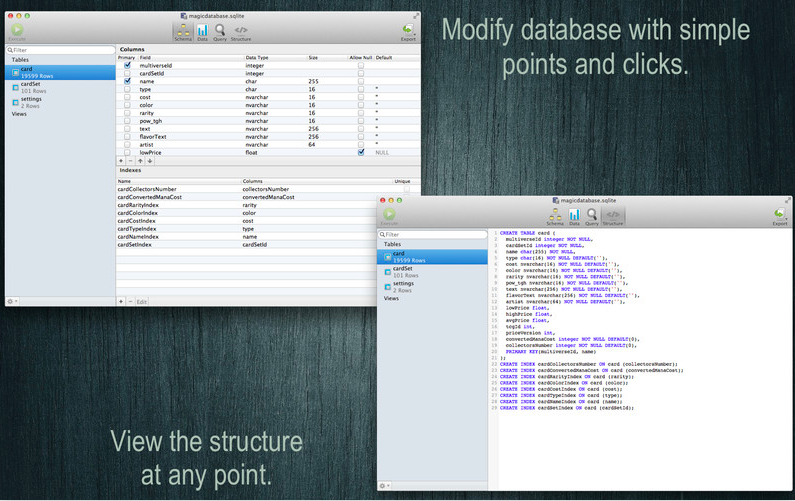Select the settings table in the upper window
This screenshot has width=795, height=501.
point(60,102)
